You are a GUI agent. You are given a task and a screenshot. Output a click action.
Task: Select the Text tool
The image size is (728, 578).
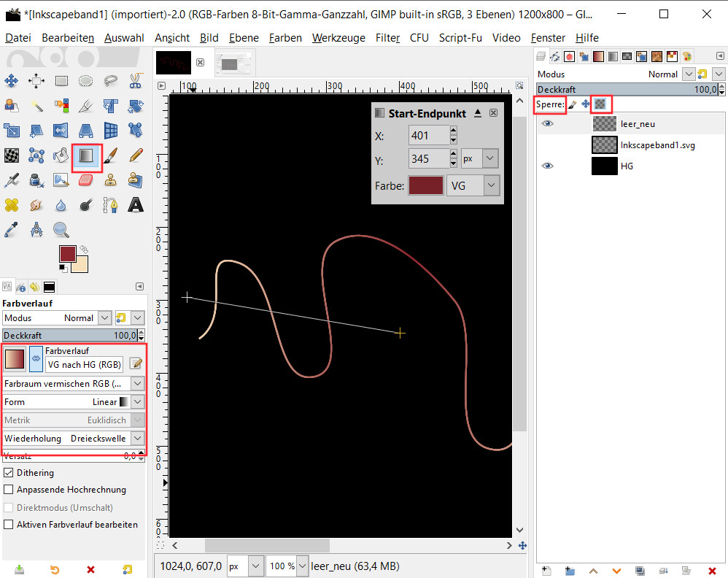click(x=135, y=204)
